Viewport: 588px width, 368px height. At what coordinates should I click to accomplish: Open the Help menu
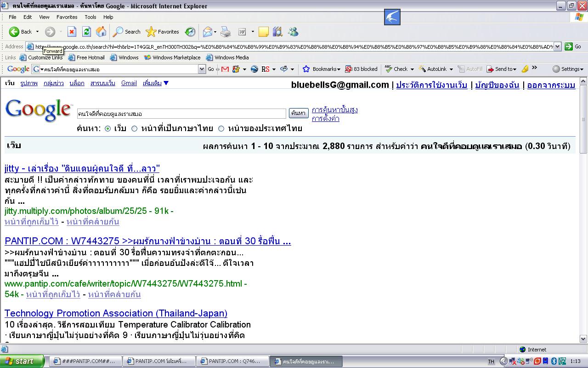pos(108,17)
